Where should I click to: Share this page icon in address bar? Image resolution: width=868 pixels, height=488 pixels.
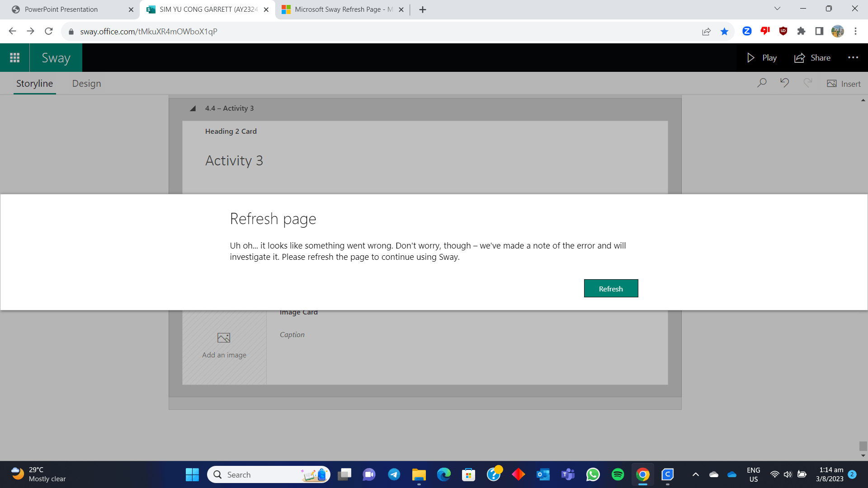pos(706,31)
